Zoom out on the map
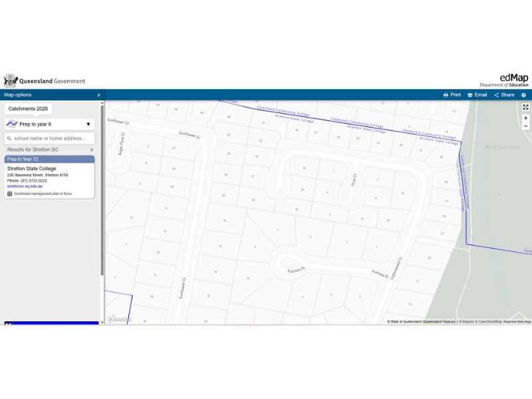This screenshot has width=532, height=399. point(525,126)
